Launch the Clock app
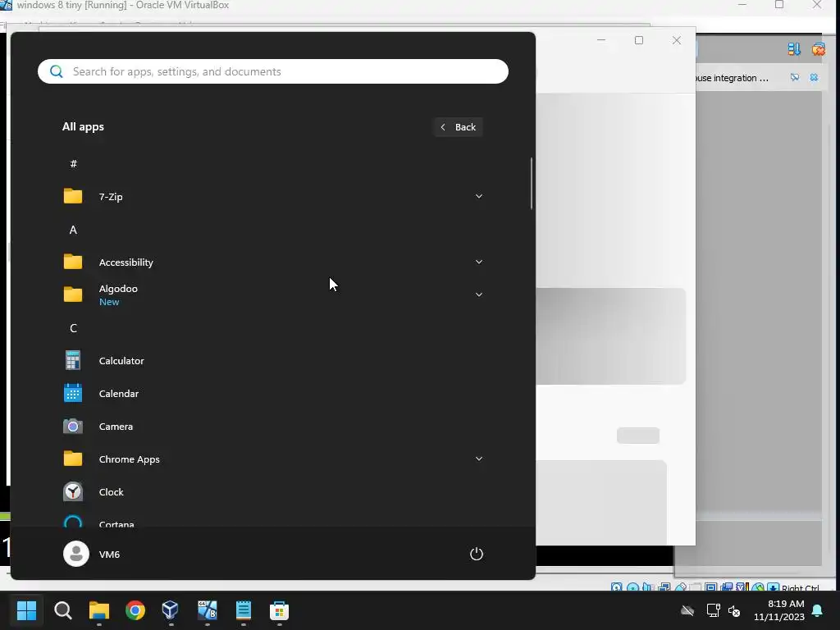 pyautogui.click(x=272, y=492)
